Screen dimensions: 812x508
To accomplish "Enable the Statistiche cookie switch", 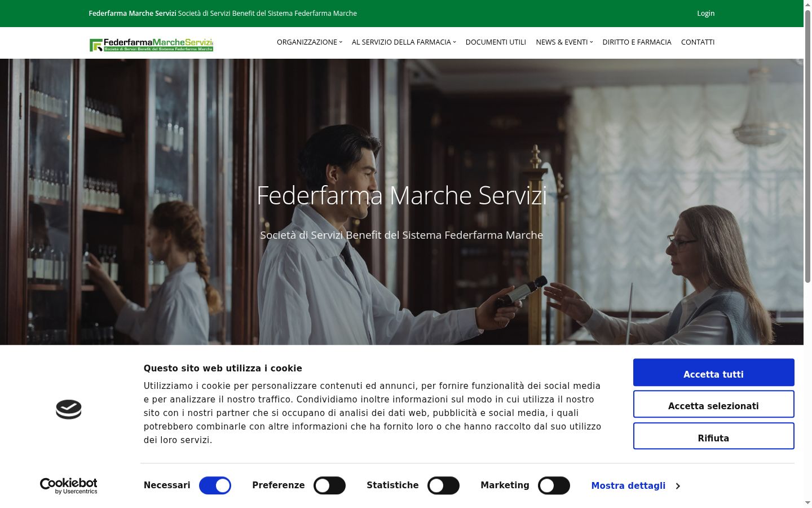I will (x=443, y=485).
